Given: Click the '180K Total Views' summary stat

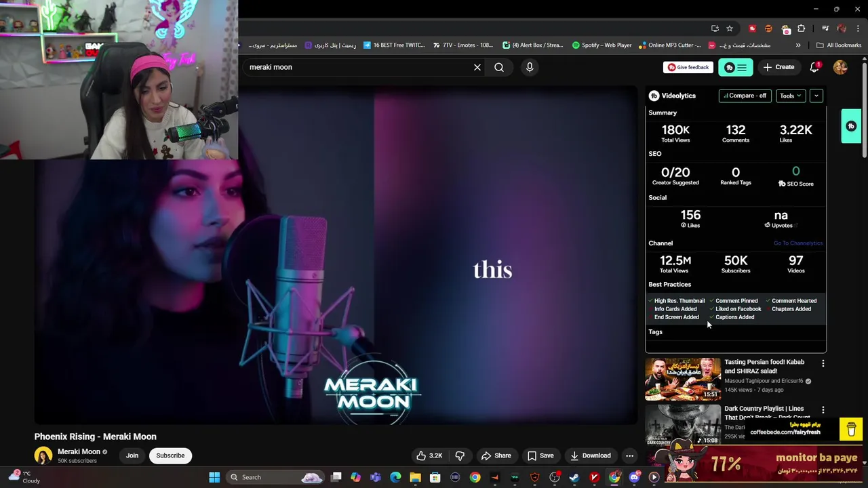Looking at the screenshot, I should pyautogui.click(x=675, y=133).
